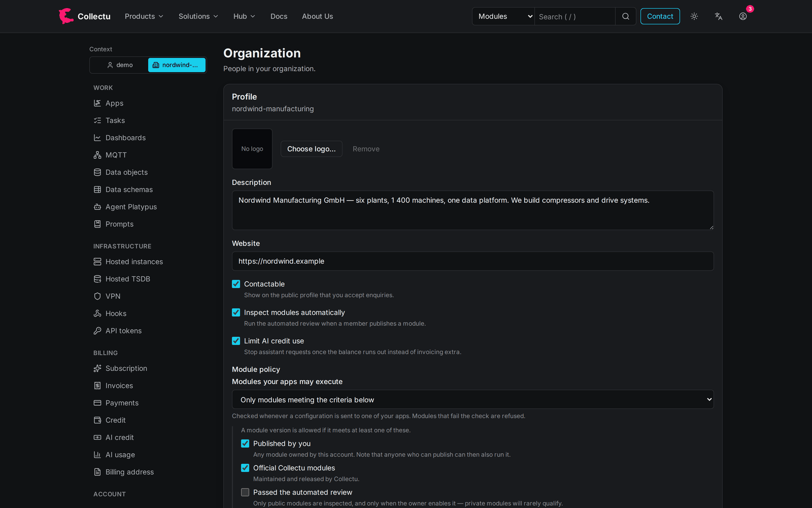
Task: Click the Data schemas table icon
Action: pos(97,189)
